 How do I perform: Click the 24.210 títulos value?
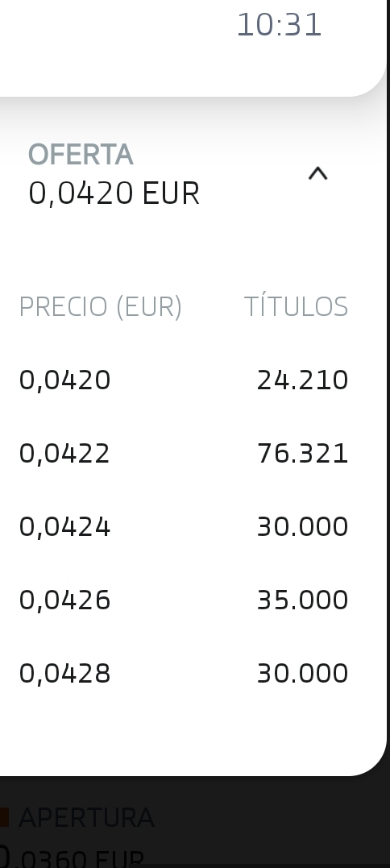point(303,380)
